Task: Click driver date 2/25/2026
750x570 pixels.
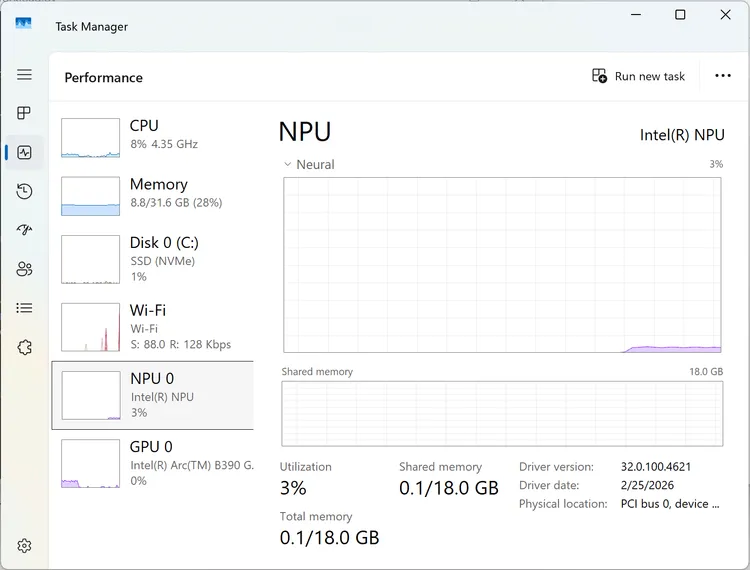Action: click(x=647, y=485)
